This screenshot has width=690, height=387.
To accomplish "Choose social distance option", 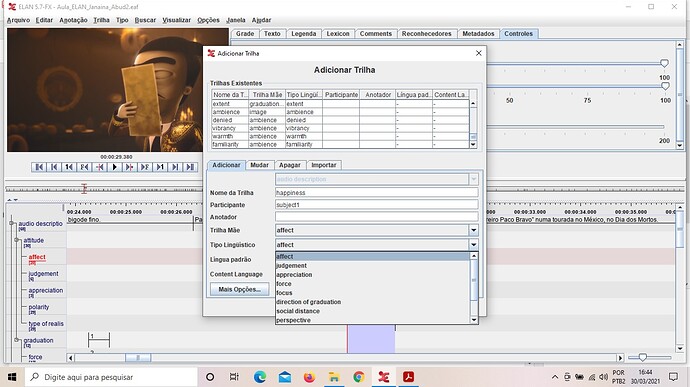I will click(372, 311).
